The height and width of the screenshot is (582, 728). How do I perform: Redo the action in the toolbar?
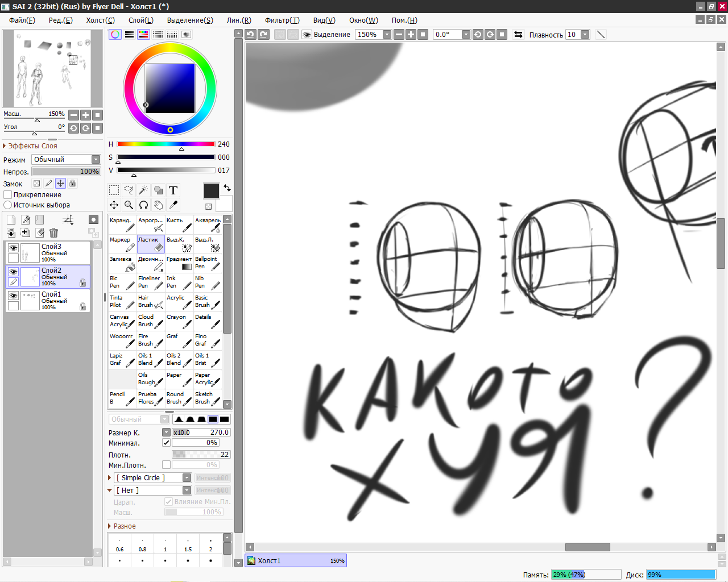click(x=263, y=35)
